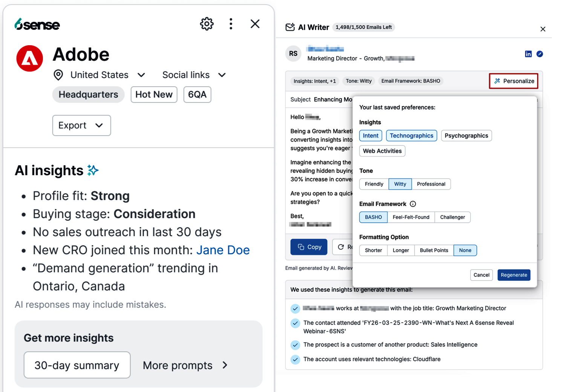Screen dimensions: 579x392
Task: Click the Email Framework: BASHO chip
Action: (411, 81)
